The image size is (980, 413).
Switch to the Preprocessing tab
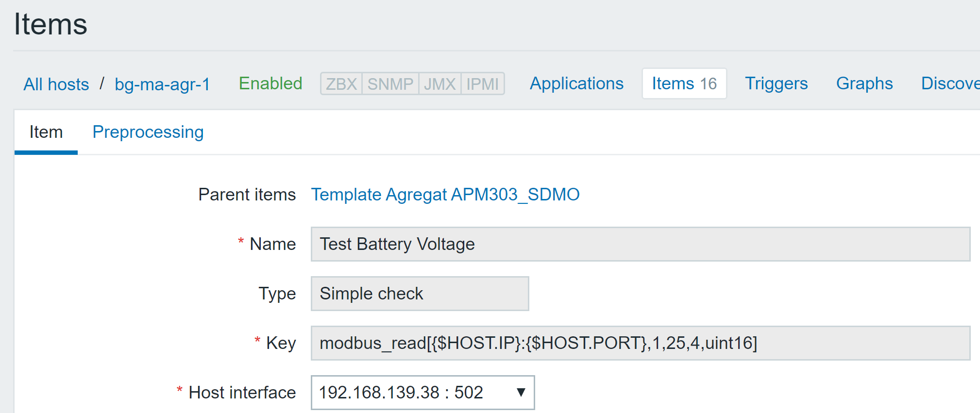click(148, 132)
